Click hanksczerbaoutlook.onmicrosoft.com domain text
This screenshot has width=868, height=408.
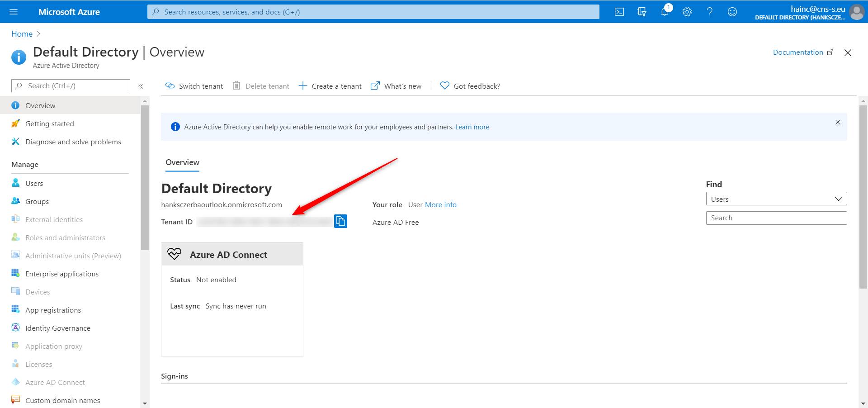click(x=222, y=204)
